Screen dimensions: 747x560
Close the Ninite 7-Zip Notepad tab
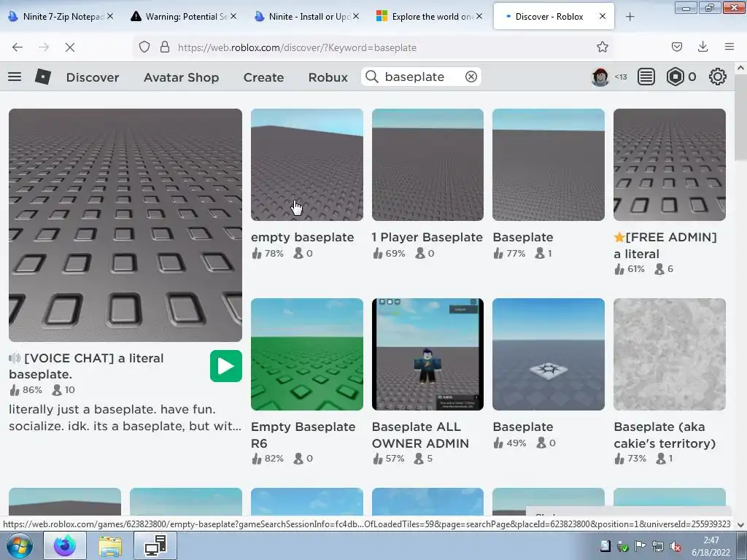pos(110,16)
